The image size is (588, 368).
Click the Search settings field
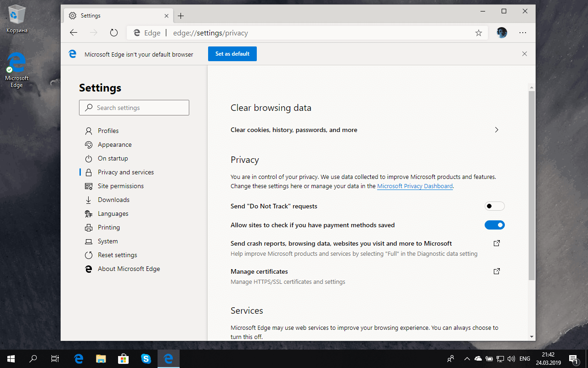pos(134,108)
